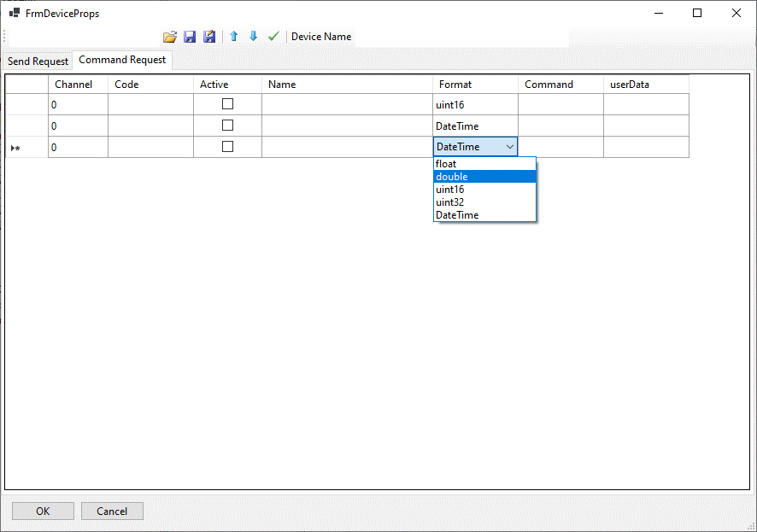Choose uint32 from the format list
757x532 pixels.
[484, 202]
